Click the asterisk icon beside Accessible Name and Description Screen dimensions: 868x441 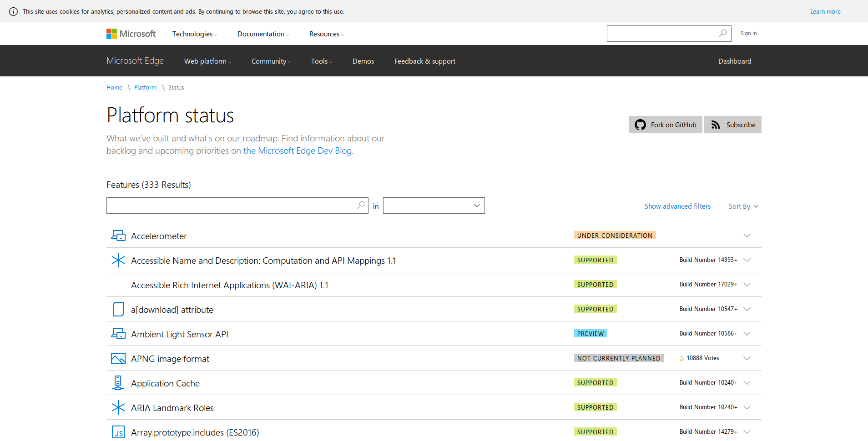click(x=118, y=260)
